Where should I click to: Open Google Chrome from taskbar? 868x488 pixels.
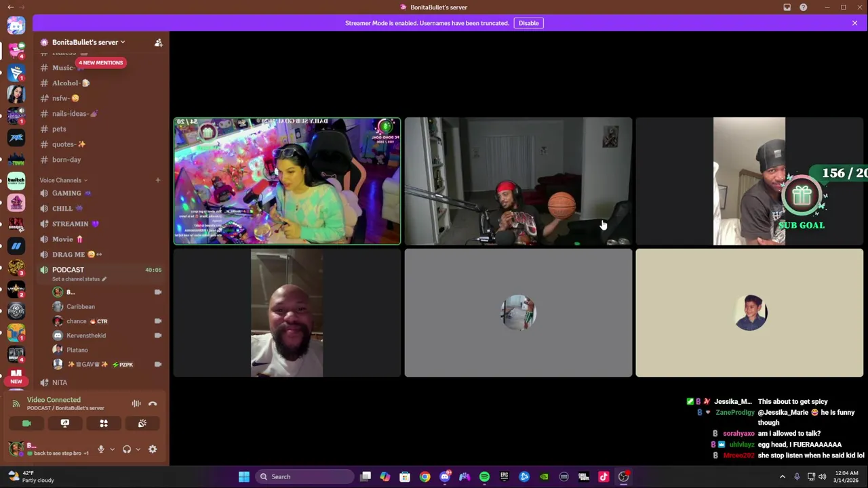[425, 476]
